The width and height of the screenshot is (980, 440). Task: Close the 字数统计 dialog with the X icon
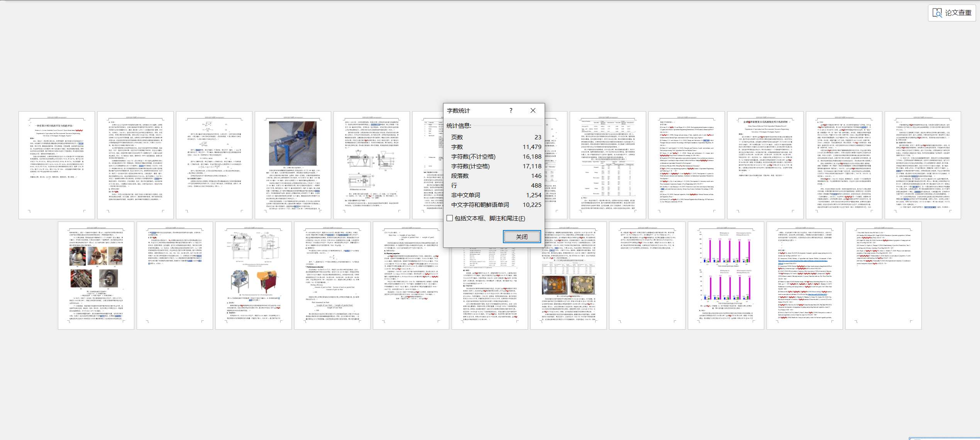[x=533, y=110]
